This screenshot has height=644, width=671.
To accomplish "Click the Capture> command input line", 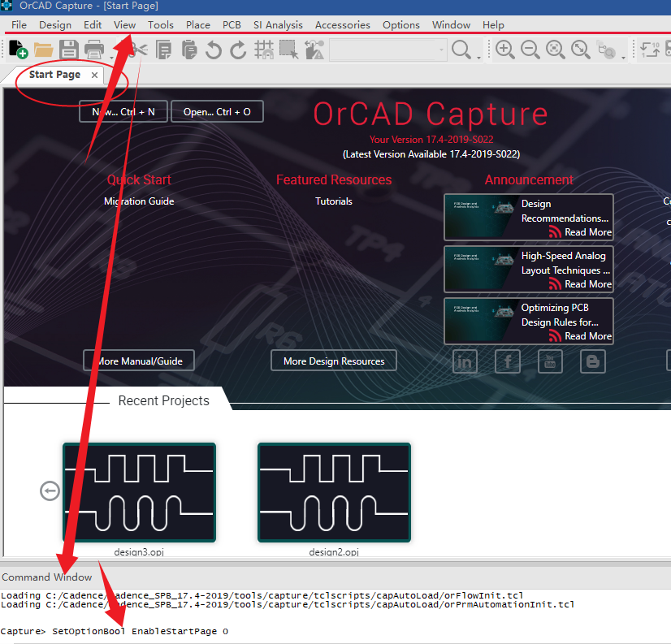I will pyautogui.click(x=335, y=631).
